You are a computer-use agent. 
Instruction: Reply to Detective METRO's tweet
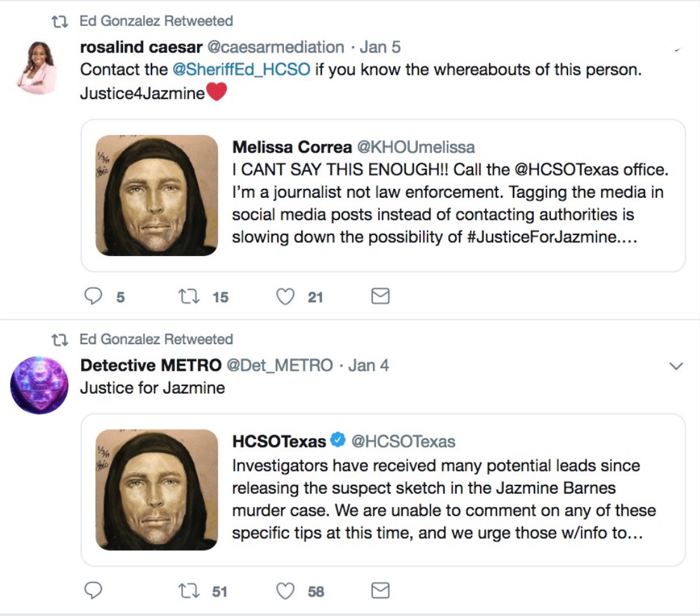tap(93, 591)
